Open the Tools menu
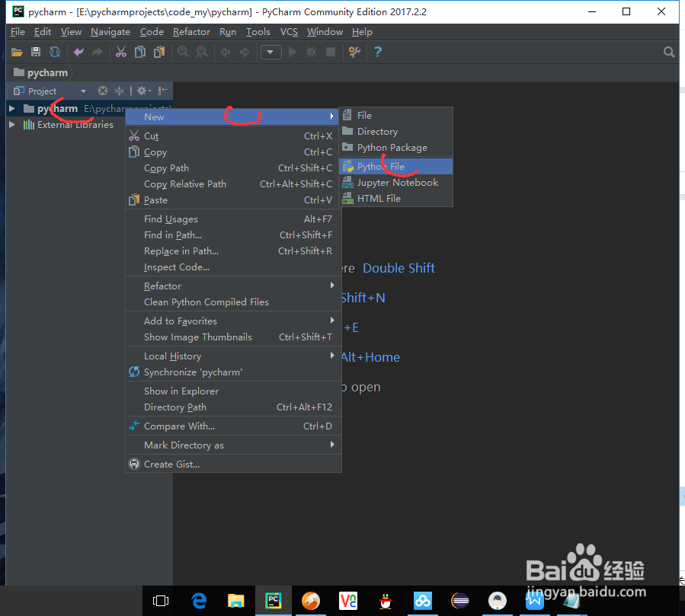The image size is (685, 616). [x=258, y=32]
